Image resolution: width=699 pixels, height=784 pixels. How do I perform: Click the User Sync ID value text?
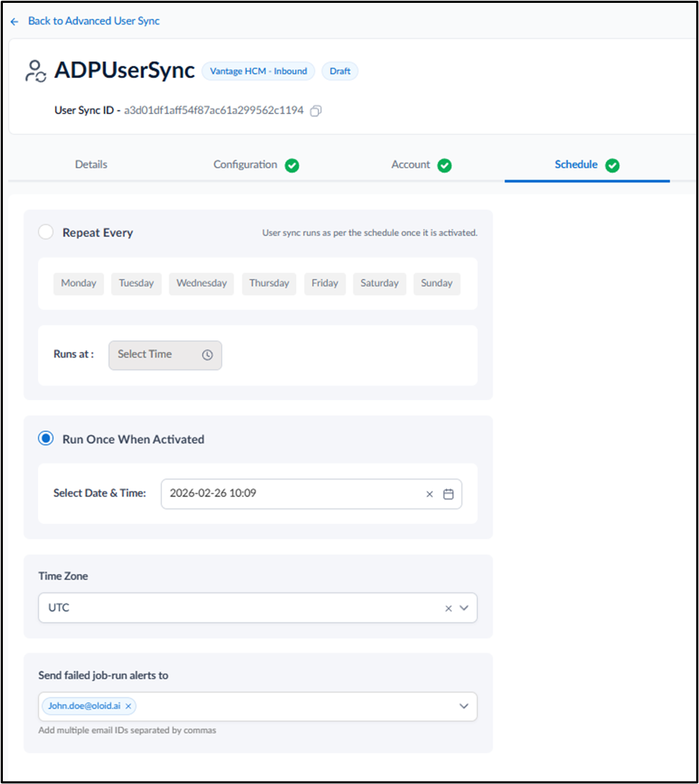point(214,111)
